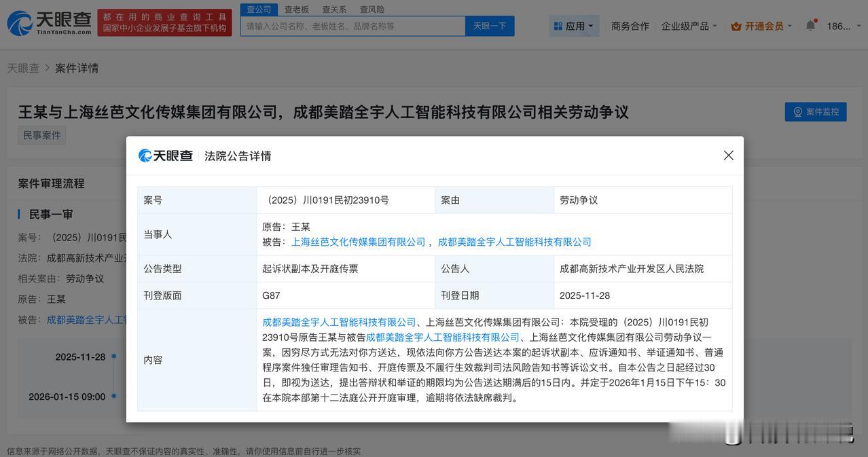
Task: Switch to the 查公司 tab
Action: tap(259, 9)
